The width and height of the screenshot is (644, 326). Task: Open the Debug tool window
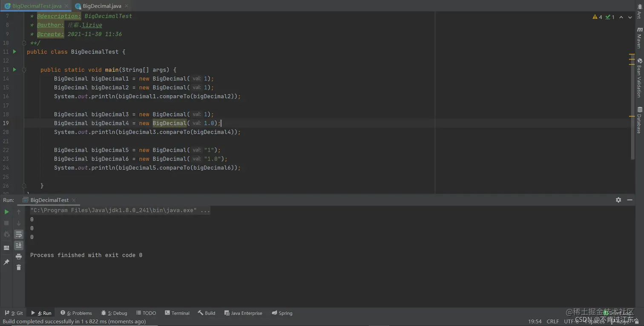[114, 313]
